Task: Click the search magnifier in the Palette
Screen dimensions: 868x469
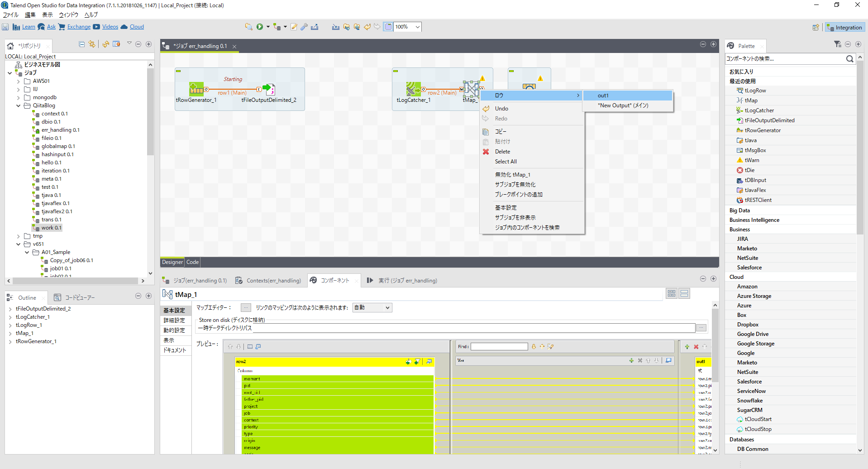Action: click(x=849, y=59)
